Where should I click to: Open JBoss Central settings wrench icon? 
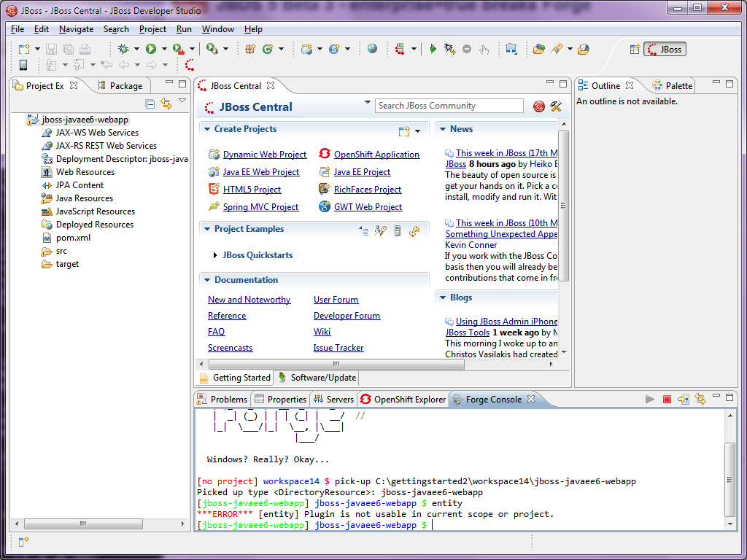point(556,106)
